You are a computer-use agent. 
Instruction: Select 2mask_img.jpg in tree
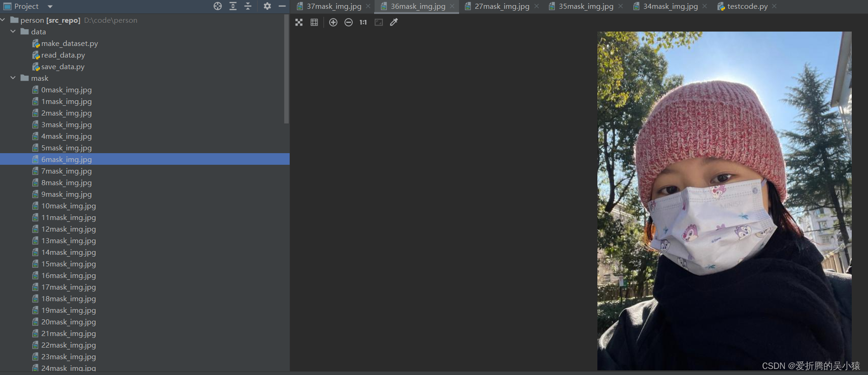click(x=66, y=113)
